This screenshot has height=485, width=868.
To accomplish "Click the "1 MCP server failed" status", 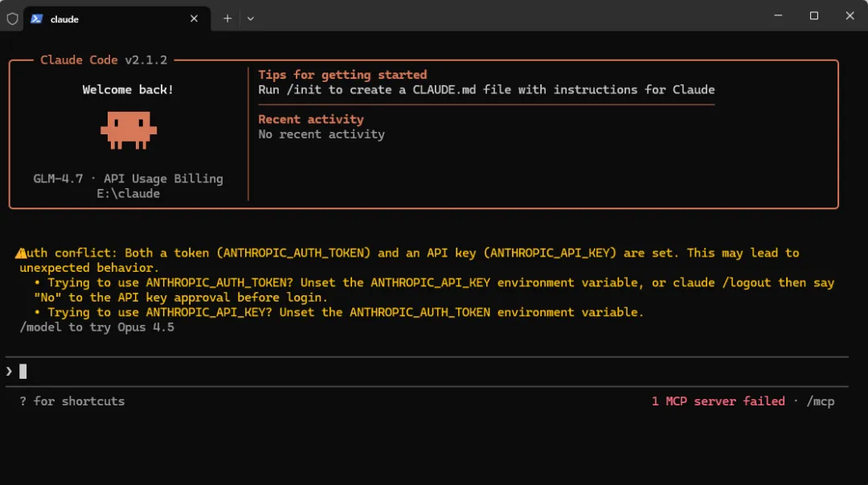I will pyautogui.click(x=718, y=401).
